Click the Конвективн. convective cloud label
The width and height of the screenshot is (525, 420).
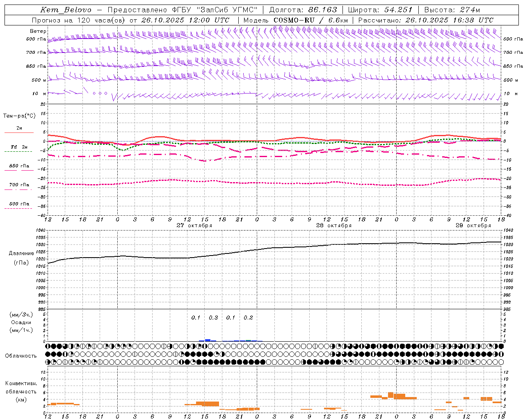21,383
